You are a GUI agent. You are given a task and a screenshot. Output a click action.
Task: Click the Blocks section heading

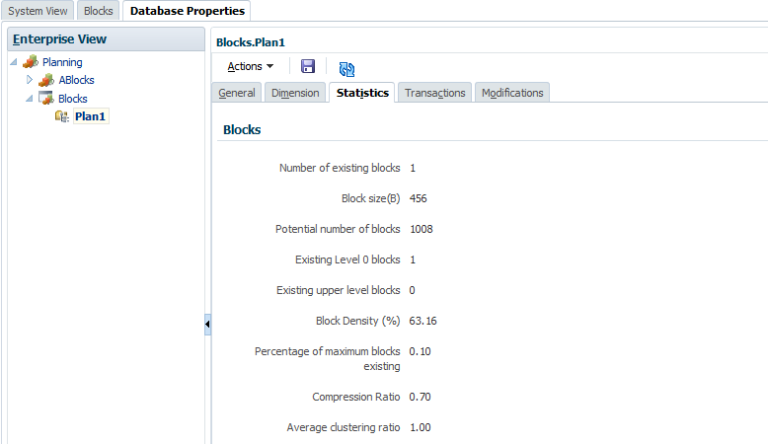242,130
